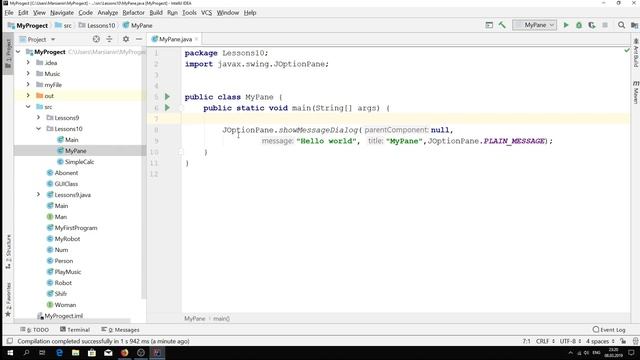Open the Terminal tool window
This screenshot has width=640, height=360.
click(x=75, y=329)
